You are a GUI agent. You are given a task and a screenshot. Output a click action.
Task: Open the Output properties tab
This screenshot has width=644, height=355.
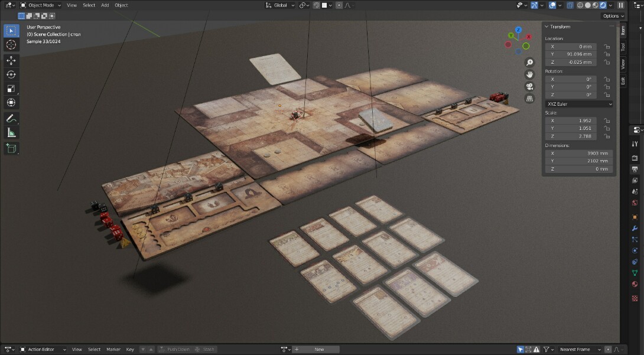[x=635, y=169]
